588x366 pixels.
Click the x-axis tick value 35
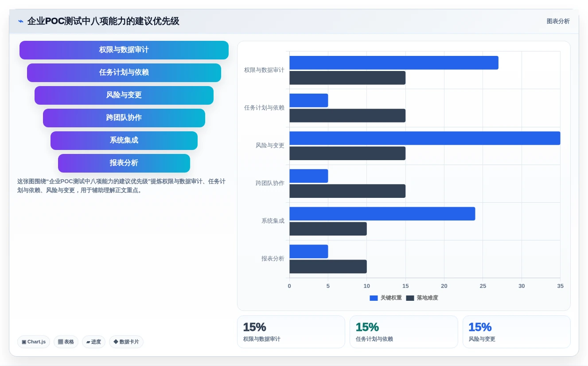coord(560,286)
